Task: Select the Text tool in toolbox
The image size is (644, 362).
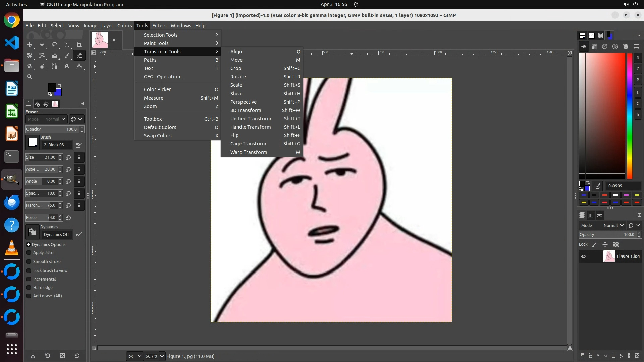Action: pyautogui.click(x=67, y=66)
